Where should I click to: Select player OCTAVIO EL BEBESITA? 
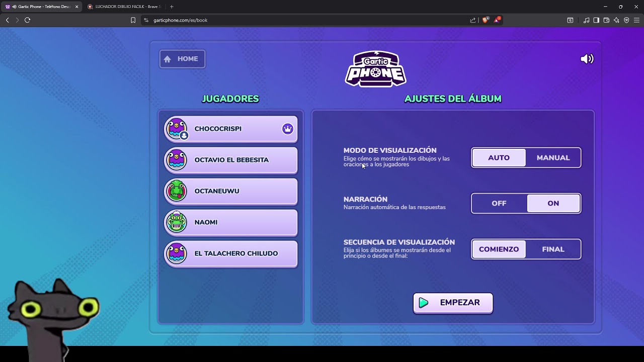coord(231,160)
